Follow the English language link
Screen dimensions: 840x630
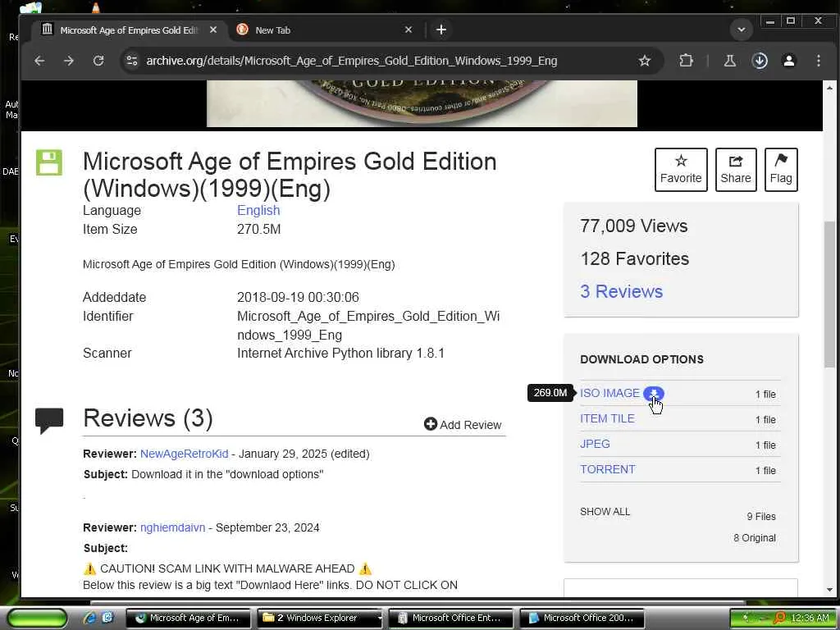(x=258, y=211)
